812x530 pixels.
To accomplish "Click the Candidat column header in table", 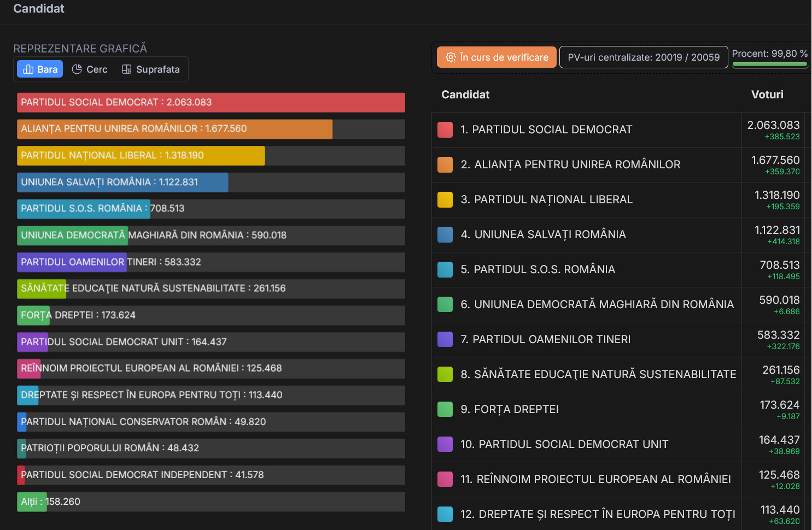I will 465,95.
